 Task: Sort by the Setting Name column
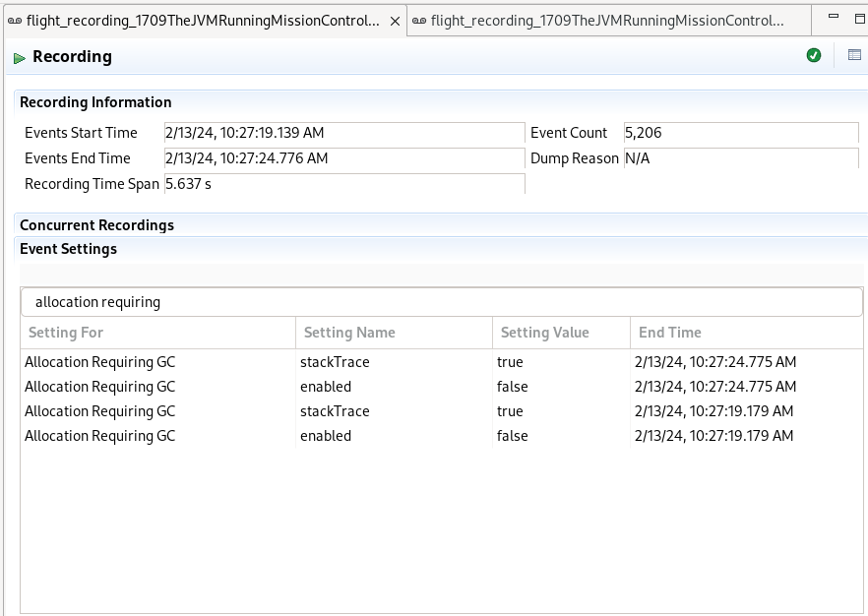click(394, 333)
